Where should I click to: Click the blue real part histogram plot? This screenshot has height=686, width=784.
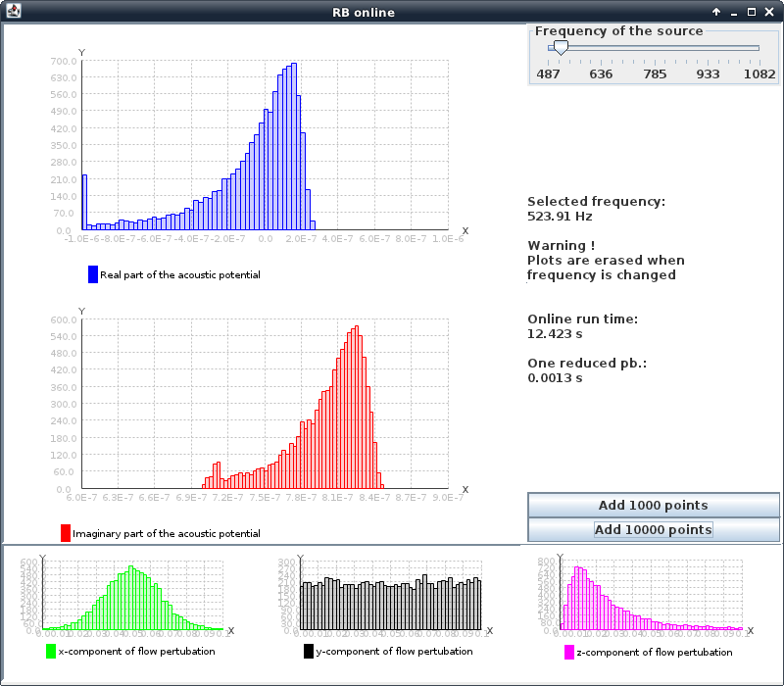click(x=265, y=147)
